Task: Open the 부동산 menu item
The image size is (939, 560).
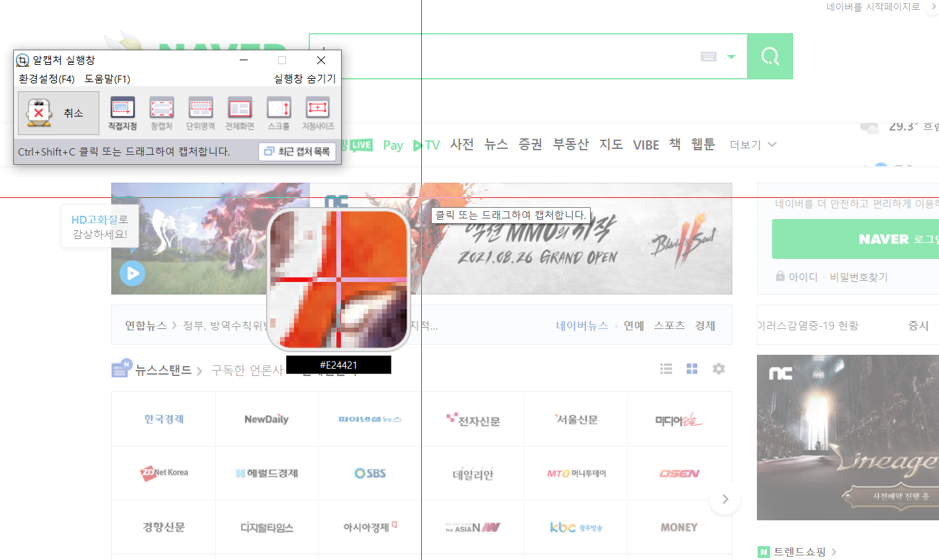Action: pos(571,144)
